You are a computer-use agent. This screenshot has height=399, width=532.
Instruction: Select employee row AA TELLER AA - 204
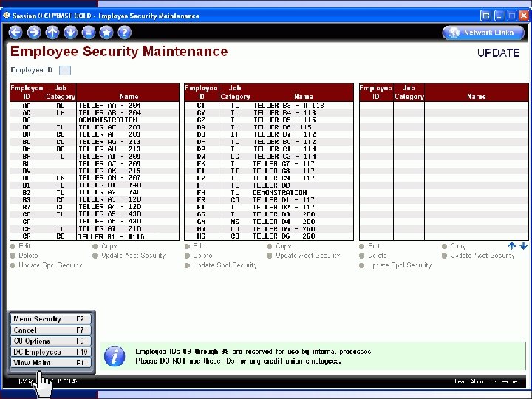click(95, 106)
